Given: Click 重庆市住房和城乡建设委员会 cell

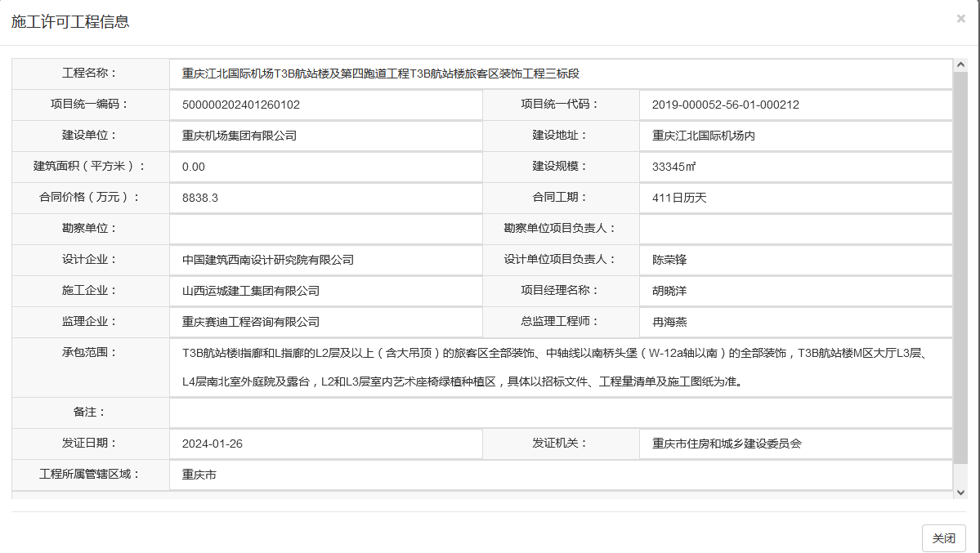Looking at the screenshot, I should [x=795, y=444].
